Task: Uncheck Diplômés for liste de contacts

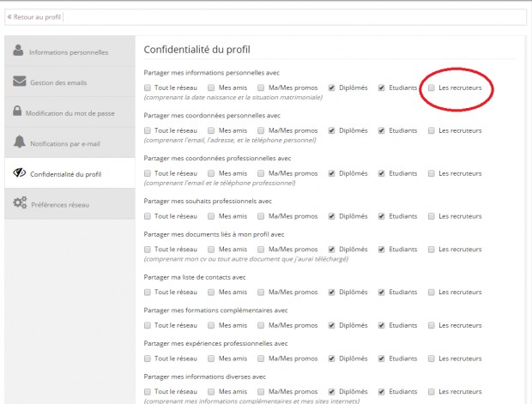Action: [x=331, y=292]
